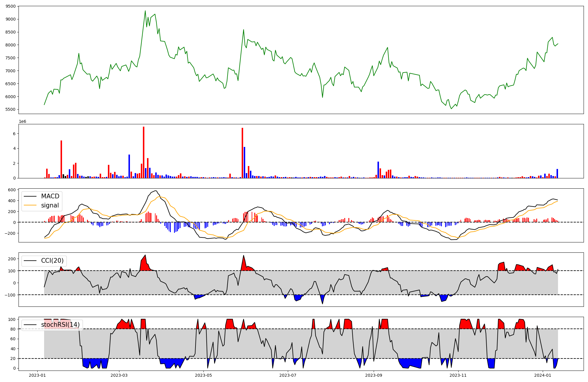Click the 2023-07 x-axis date label
Image resolution: width=588 pixels, height=382 pixels.
pyautogui.click(x=288, y=375)
